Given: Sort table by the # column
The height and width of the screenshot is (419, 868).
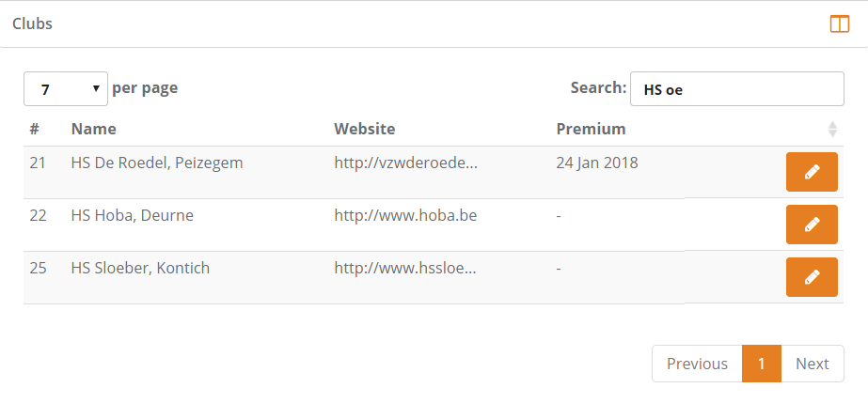Looking at the screenshot, I should [34, 129].
